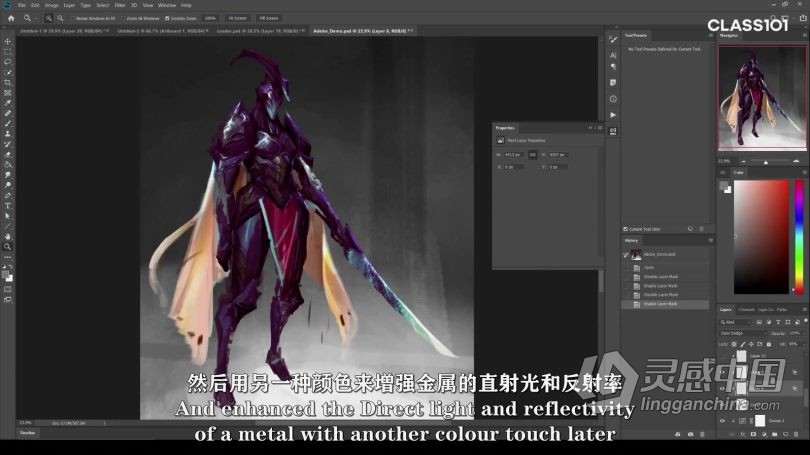Filter layers by type layers icon
The height and width of the screenshot is (455, 810).
click(778, 322)
